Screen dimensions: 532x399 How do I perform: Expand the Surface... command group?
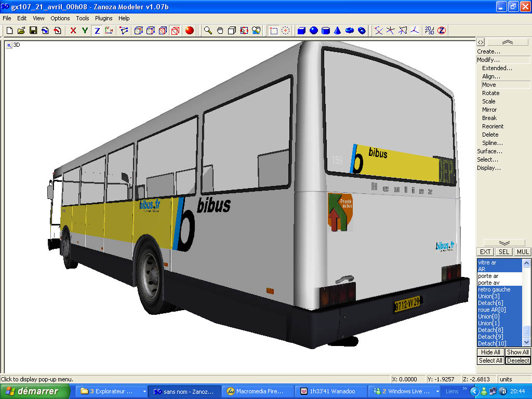tap(489, 151)
